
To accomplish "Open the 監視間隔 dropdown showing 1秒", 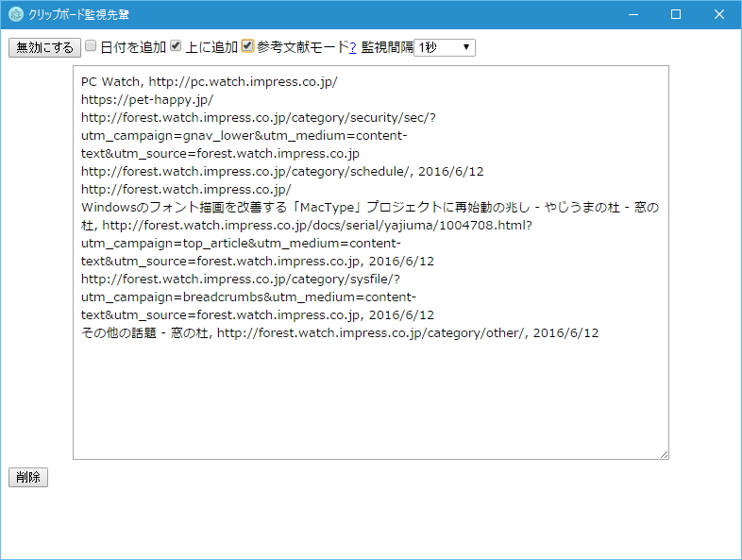I will point(445,47).
